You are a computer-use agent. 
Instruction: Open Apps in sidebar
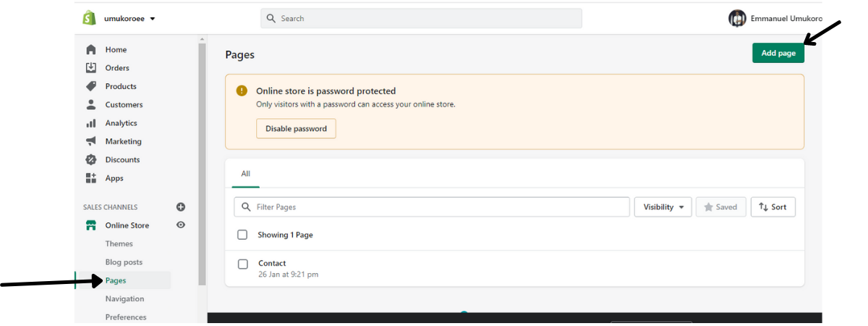[x=114, y=178]
